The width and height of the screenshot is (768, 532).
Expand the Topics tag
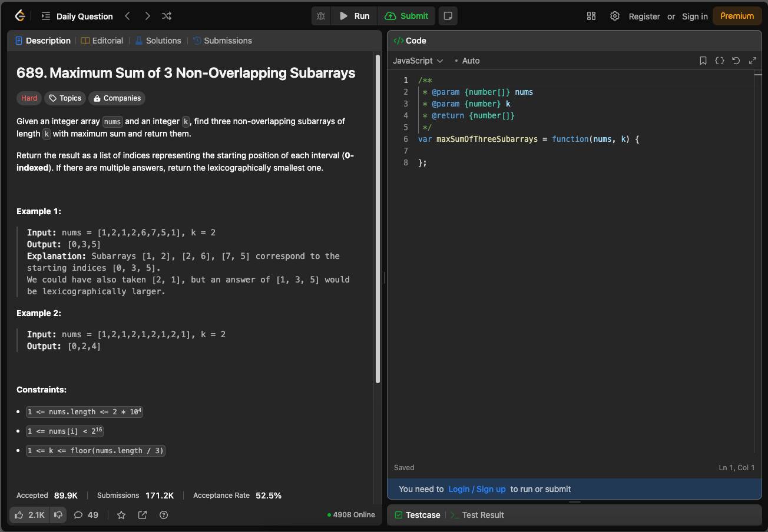65,98
